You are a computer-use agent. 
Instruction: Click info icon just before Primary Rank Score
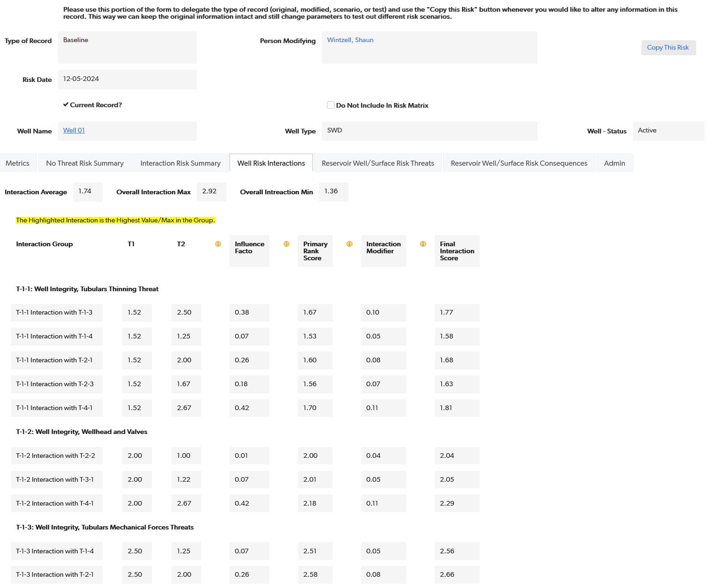[286, 244]
